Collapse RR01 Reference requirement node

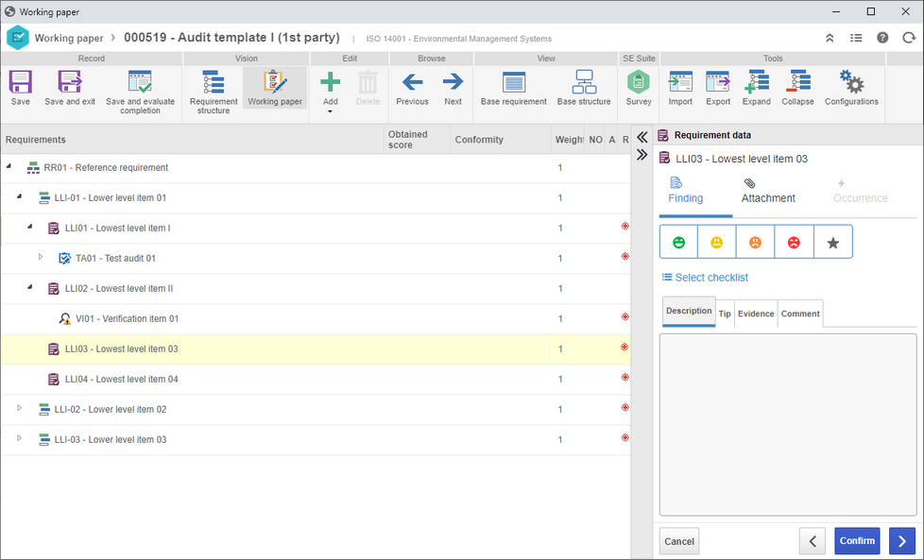9,167
